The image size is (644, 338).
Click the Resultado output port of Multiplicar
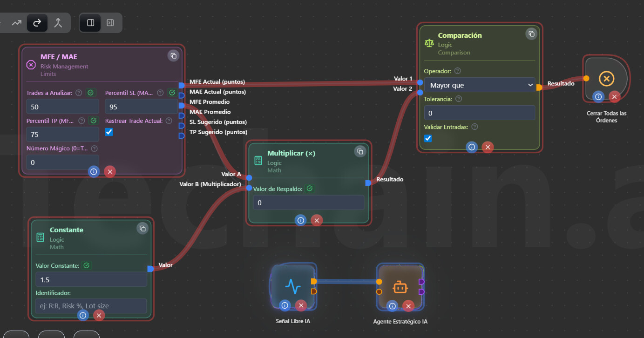pyautogui.click(x=368, y=183)
